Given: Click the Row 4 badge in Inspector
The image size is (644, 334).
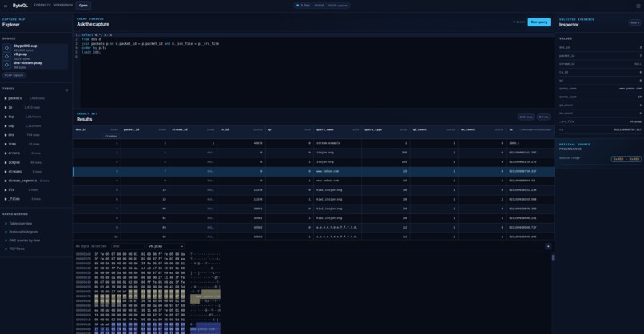Looking at the screenshot, I should (635, 22).
